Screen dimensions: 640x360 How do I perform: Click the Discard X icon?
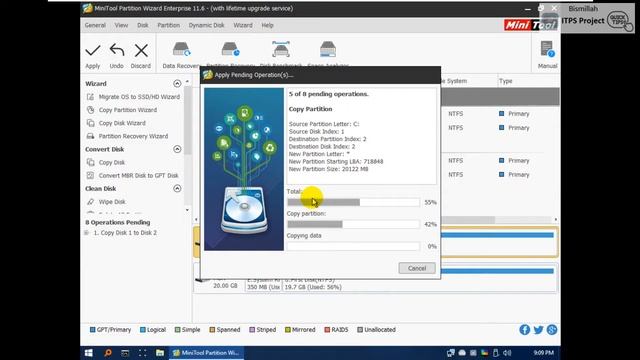[141, 51]
